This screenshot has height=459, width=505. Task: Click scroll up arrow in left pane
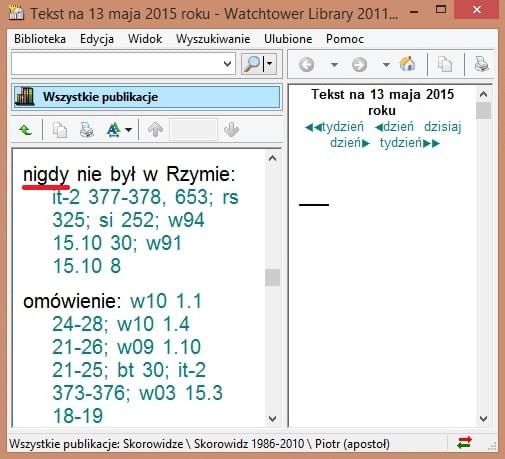click(272, 158)
